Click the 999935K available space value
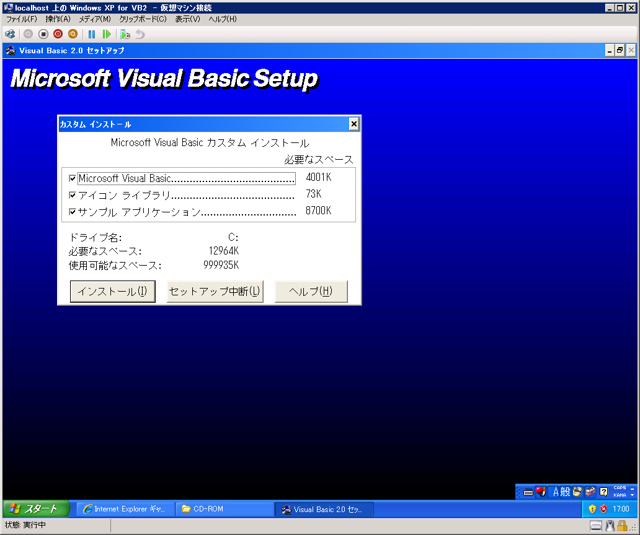640x535 pixels. 221,265
